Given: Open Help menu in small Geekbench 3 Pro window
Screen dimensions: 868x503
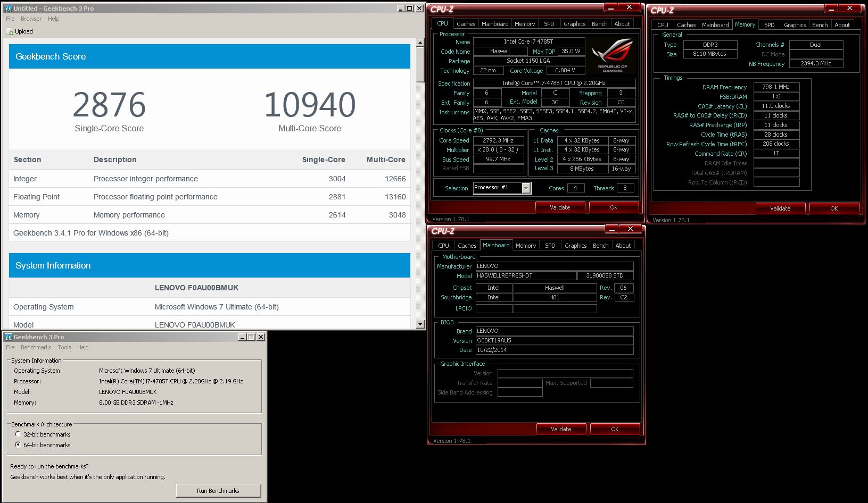Looking at the screenshot, I should [x=82, y=347].
